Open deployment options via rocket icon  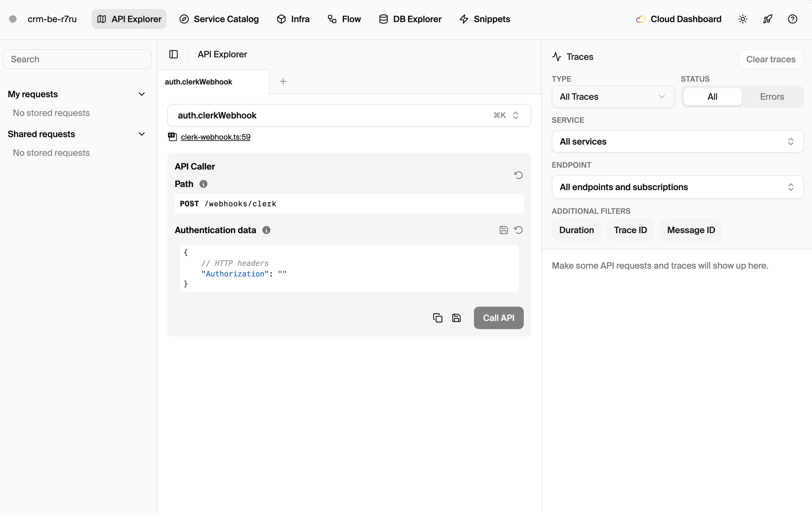point(767,19)
